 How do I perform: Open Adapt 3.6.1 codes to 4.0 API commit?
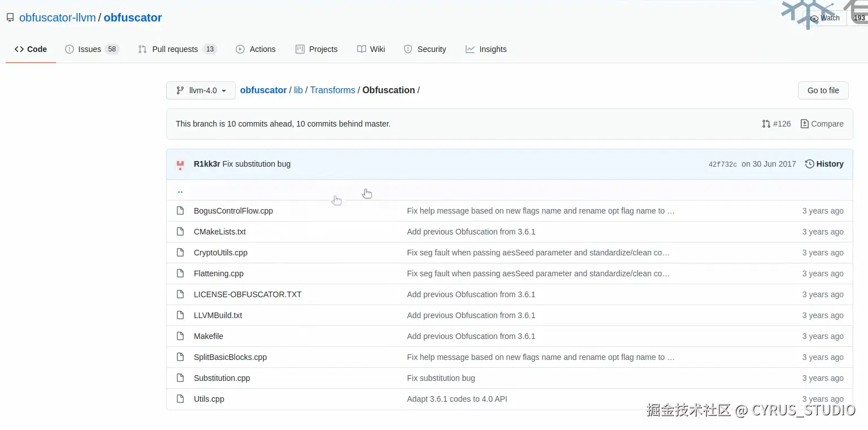[x=457, y=399]
